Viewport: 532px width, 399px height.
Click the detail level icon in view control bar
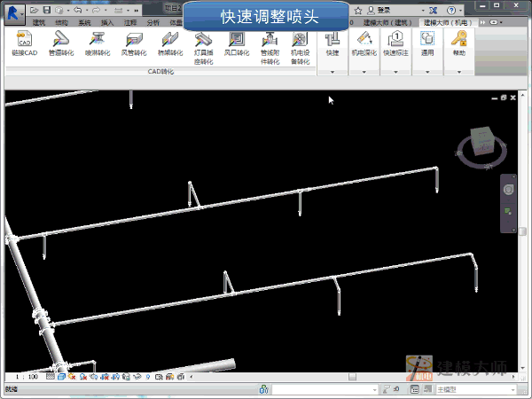click(50, 377)
